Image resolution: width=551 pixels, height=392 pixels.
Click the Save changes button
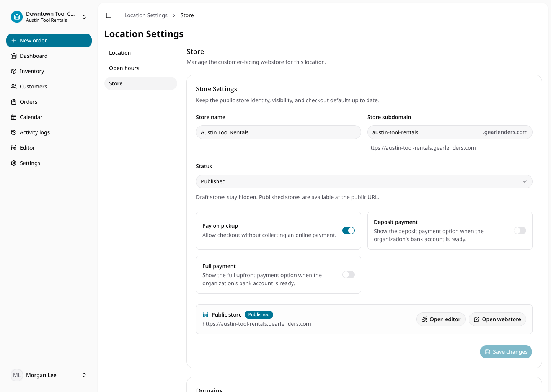[506, 352]
